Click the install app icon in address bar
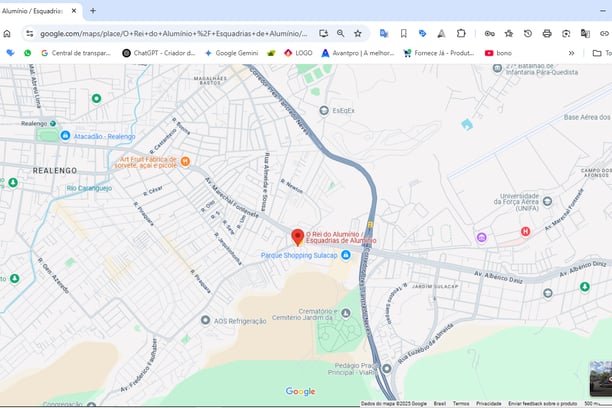Screen dimensions: 612x408 pos(323,34)
